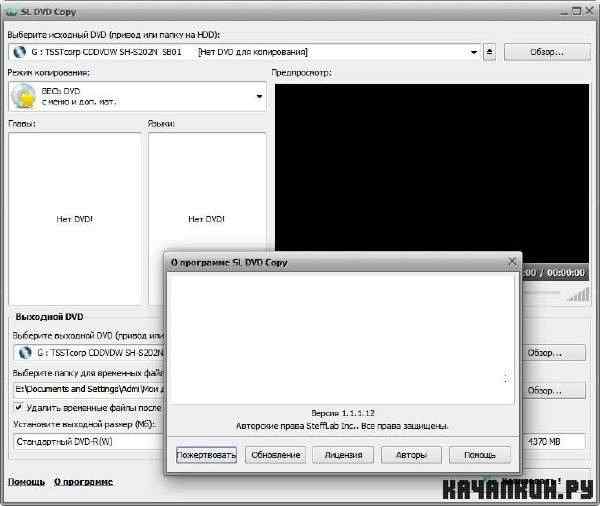Open the source DVD drive dropdown
Screen dimensions: 600x506
tap(474, 52)
